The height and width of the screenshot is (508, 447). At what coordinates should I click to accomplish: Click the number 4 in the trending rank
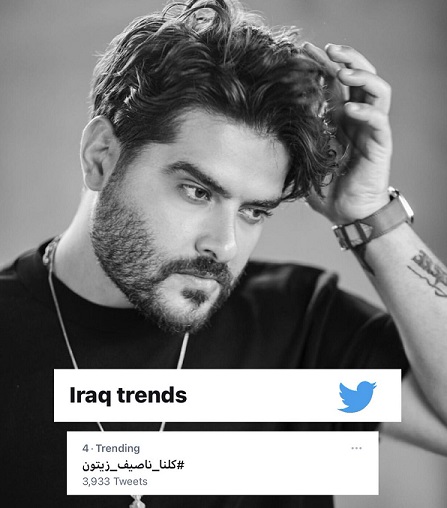85,449
